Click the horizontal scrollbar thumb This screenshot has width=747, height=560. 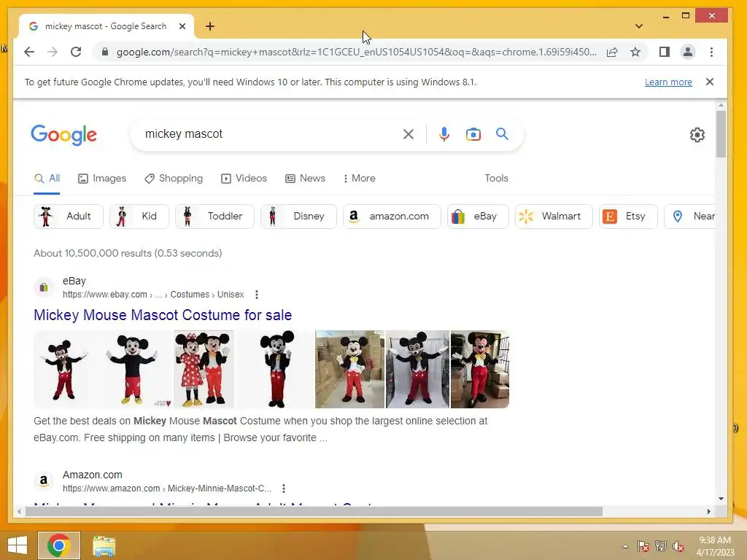(314, 511)
